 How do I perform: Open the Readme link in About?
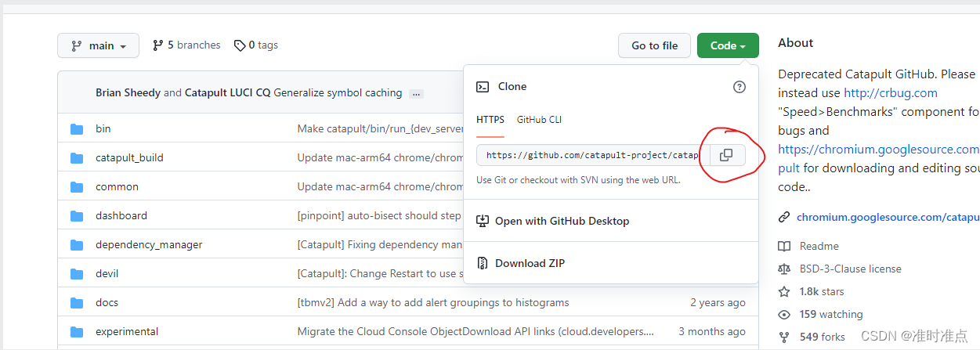point(819,247)
